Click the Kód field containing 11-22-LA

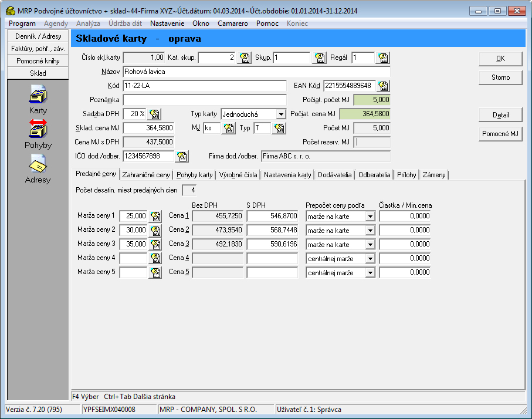[x=205, y=86]
